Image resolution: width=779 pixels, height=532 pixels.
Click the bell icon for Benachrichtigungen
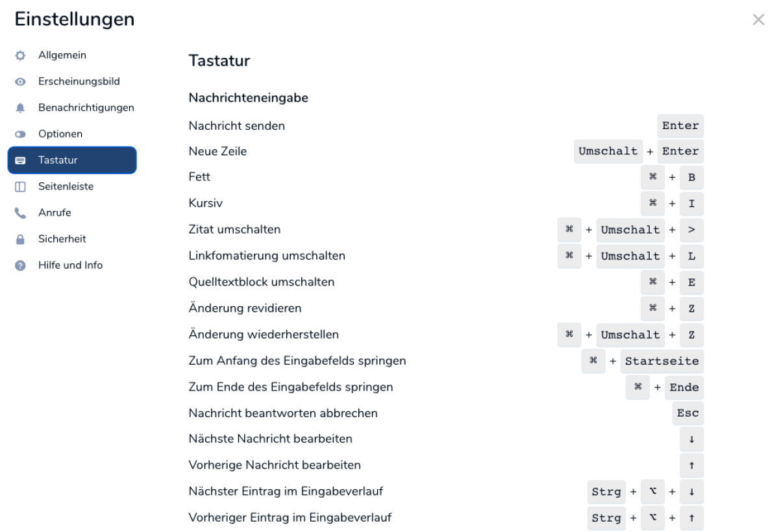(20, 108)
